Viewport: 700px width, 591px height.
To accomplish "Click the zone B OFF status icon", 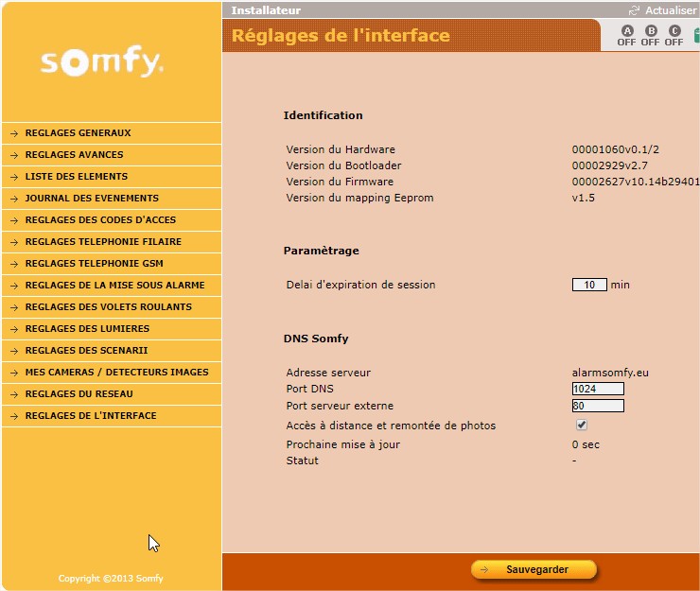I will 650,36.
